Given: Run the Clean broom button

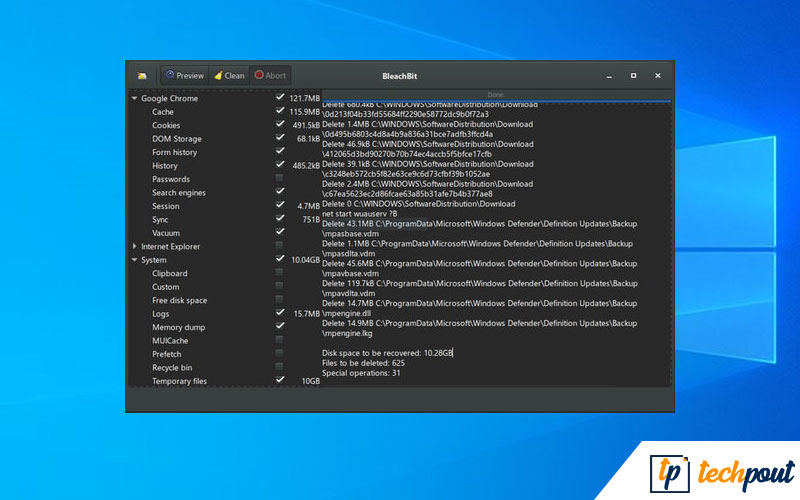Looking at the screenshot, I should pos(229,75).
